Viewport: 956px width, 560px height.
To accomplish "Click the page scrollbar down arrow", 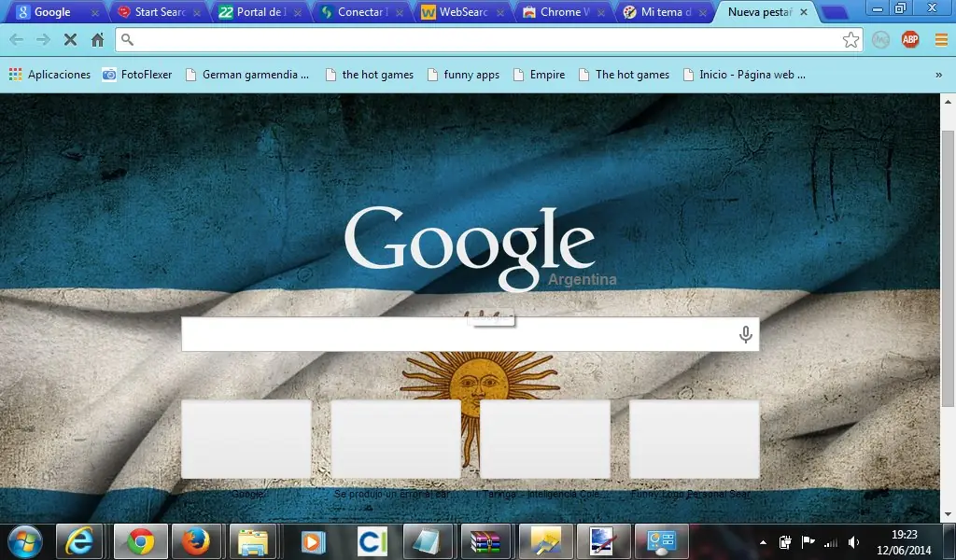I will pyautogui.click(x=948, y=515).
